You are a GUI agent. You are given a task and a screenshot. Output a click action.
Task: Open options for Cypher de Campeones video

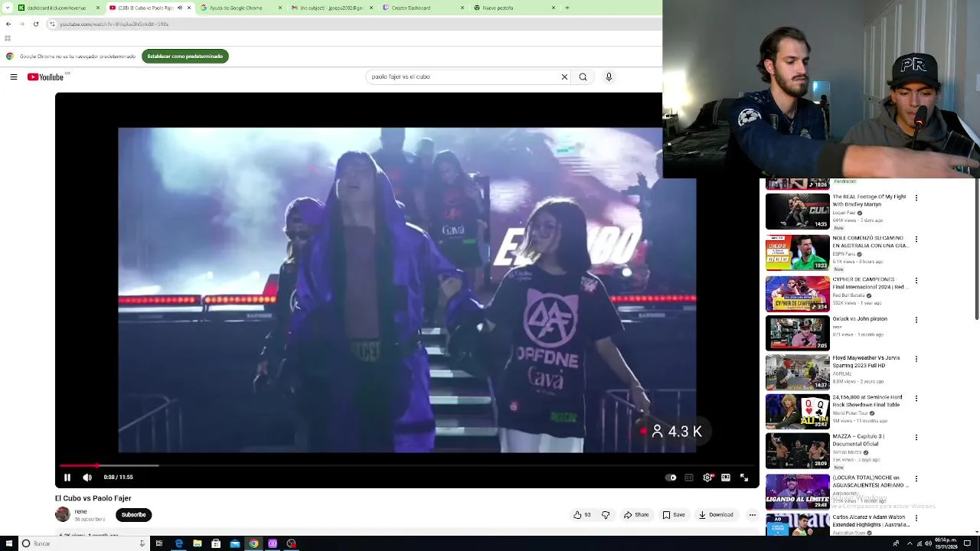[916, 281]
